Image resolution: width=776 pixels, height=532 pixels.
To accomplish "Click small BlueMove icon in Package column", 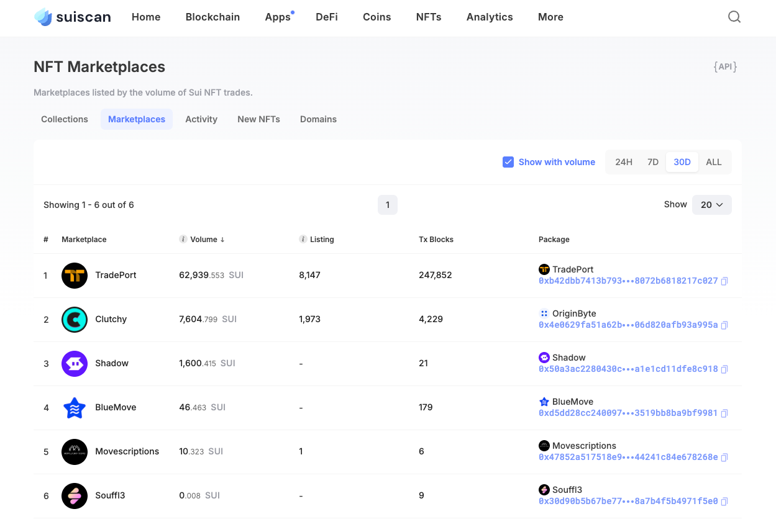I will click(x=544, y=402).
